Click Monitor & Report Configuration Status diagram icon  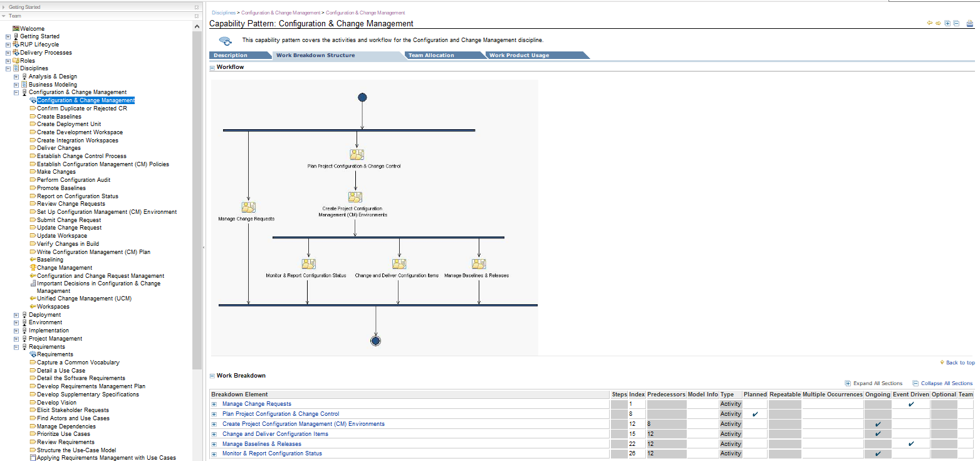click(308, 264)
